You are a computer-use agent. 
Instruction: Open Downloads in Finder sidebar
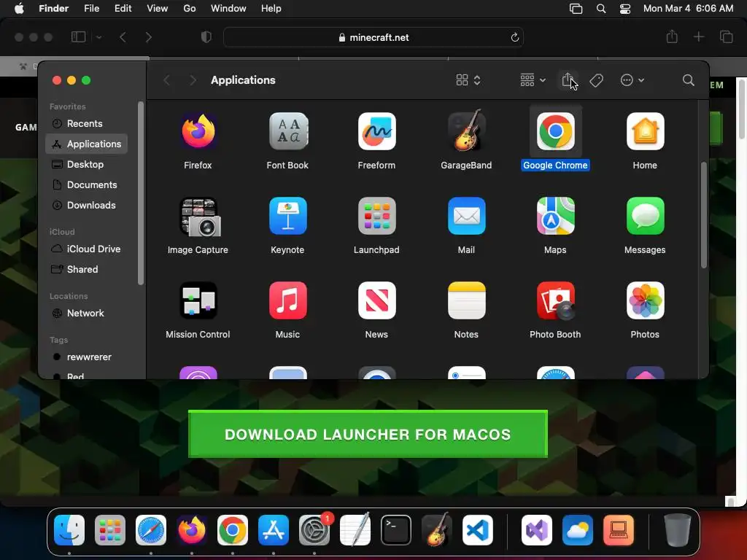click(86, 205)
